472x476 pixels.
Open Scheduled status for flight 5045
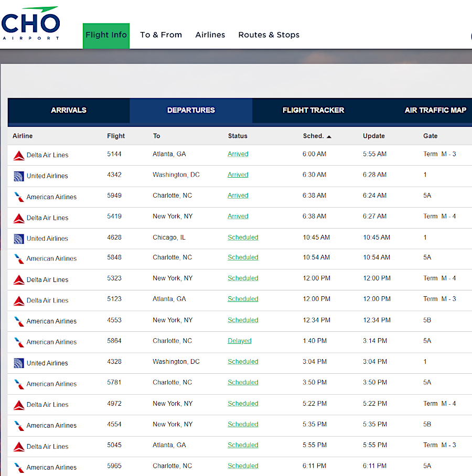click(243, 445)
